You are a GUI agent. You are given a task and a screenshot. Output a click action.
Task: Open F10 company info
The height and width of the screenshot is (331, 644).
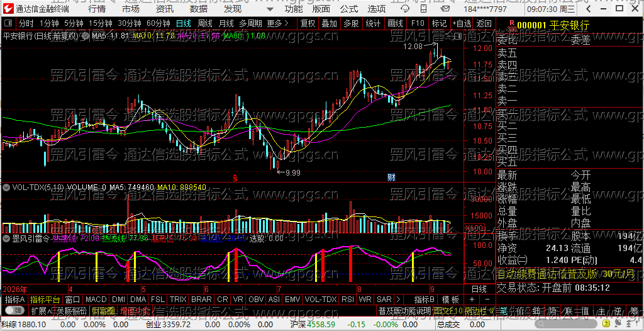pyautogui.click(x=418, y=23)
